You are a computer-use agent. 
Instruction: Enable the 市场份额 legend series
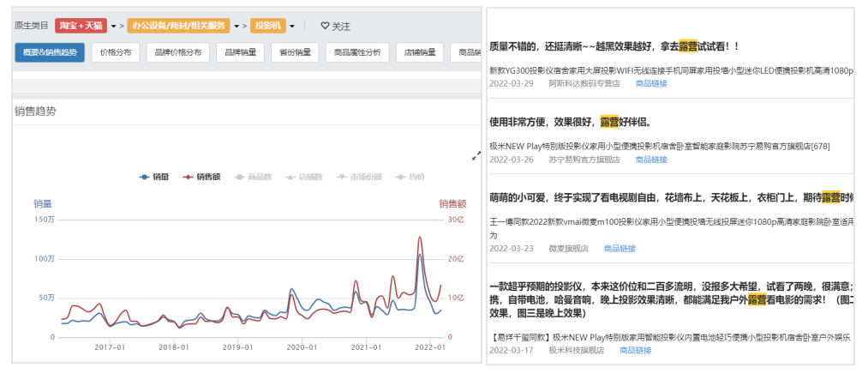[x=358, y=177]
